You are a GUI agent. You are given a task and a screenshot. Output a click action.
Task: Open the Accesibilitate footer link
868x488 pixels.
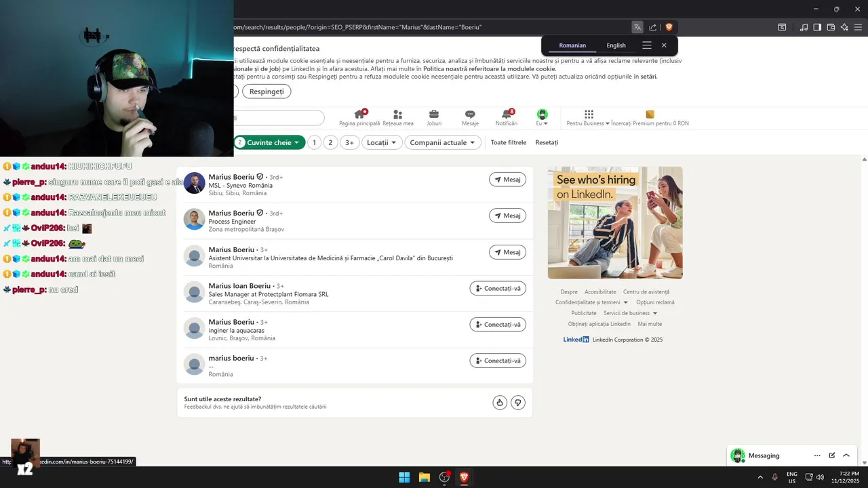(x=600, y=292)
